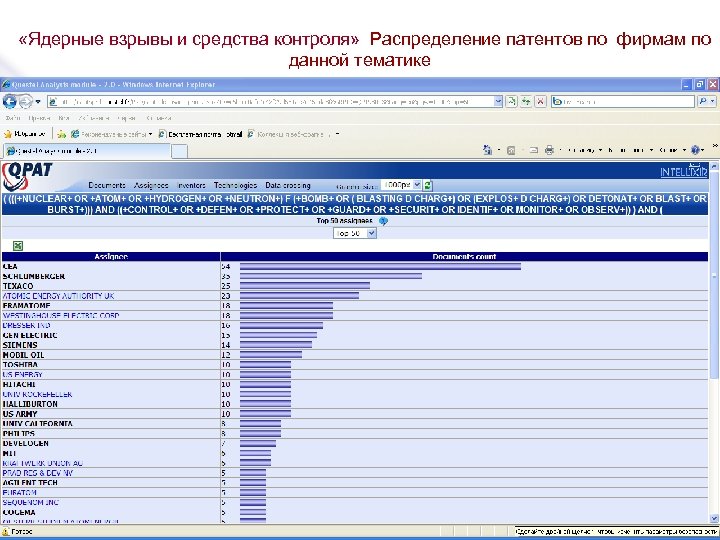Open the Data crossing menu
This screenshot has width=720, height=540.
click(288, 185)
